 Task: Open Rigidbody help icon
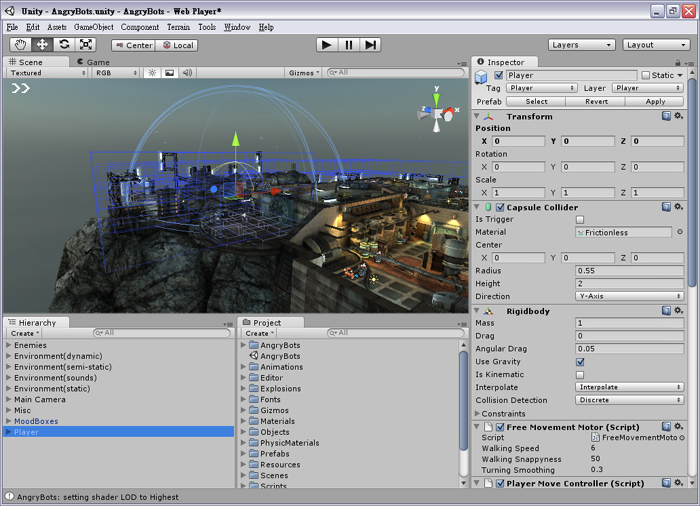tap(666, 310)
